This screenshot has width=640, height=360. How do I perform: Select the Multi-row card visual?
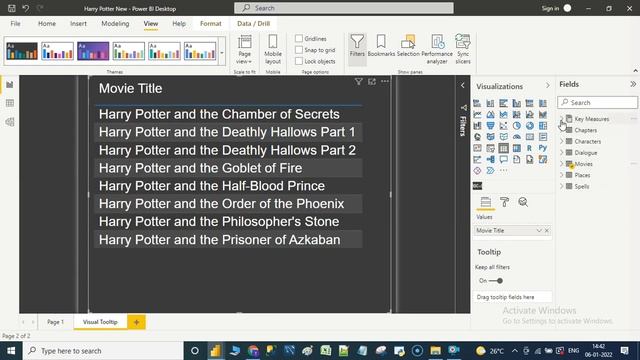point(542,137)
